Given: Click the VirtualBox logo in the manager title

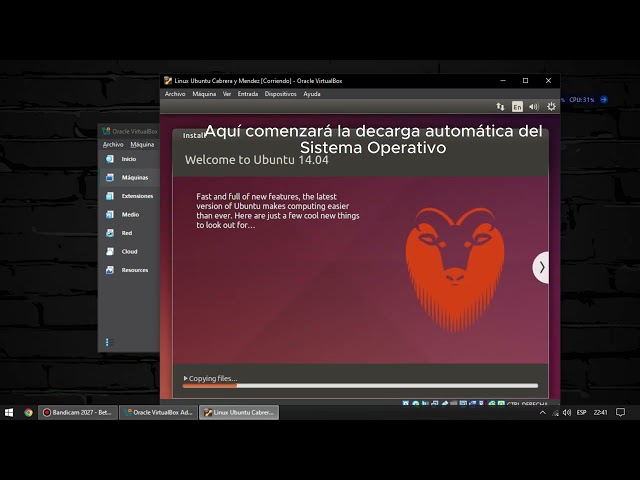Looking at the screenshot, I should coord(106,131).
